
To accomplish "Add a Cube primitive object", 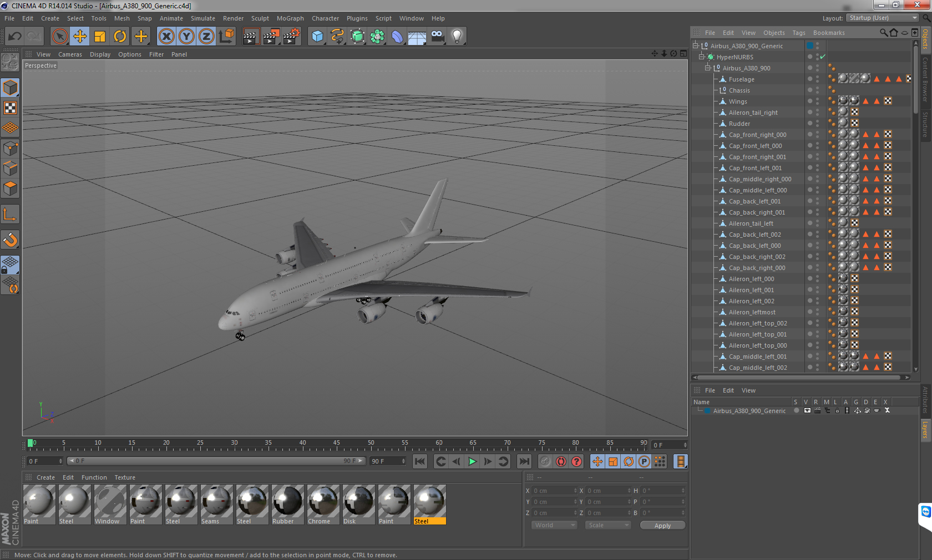I will click(x=317, y=37).
